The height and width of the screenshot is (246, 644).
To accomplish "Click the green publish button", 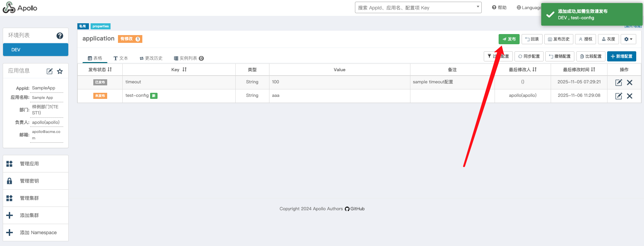I will 509,39.
